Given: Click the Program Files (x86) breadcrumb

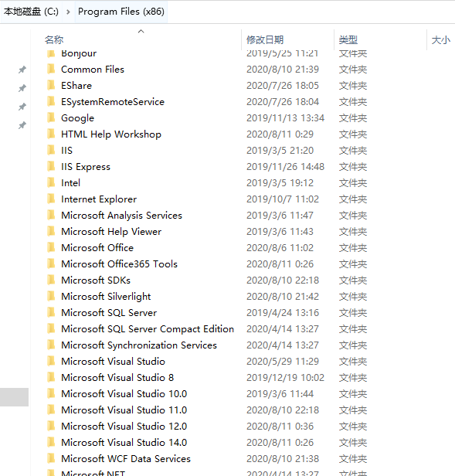Looking at the screenshot, I should click(121, 12).
